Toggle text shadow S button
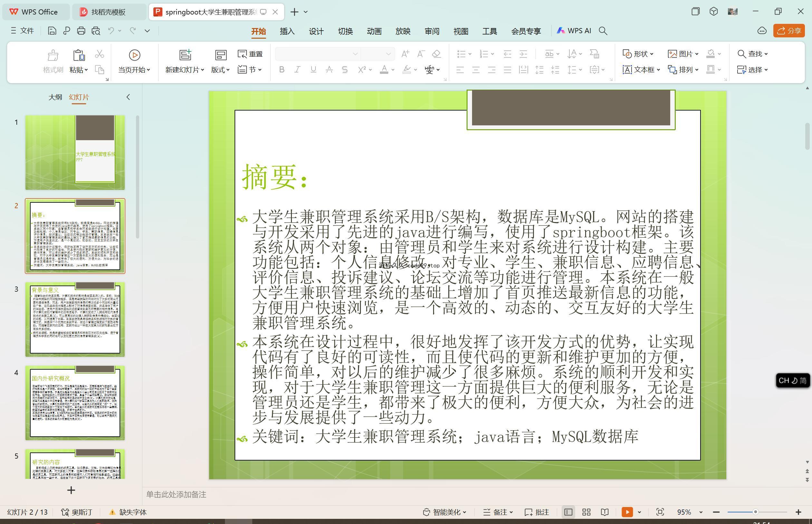This screenshot has width=812, height=524. coord(344,70)
